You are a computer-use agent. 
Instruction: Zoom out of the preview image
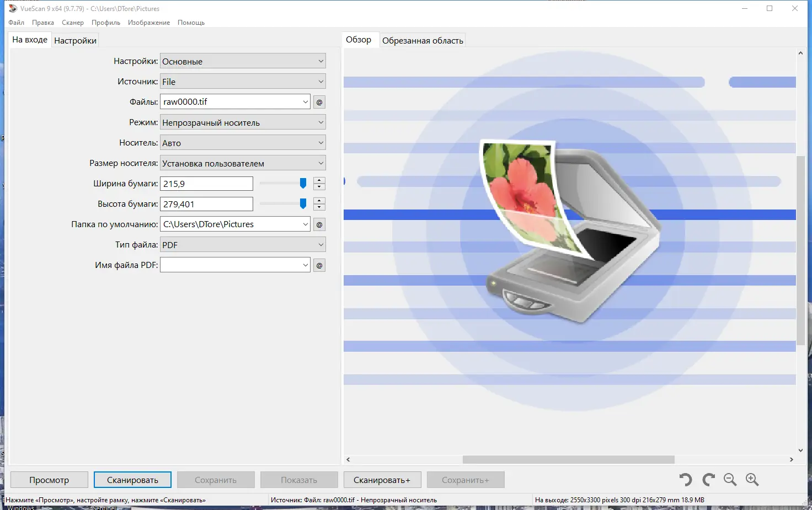pos(730,479)
